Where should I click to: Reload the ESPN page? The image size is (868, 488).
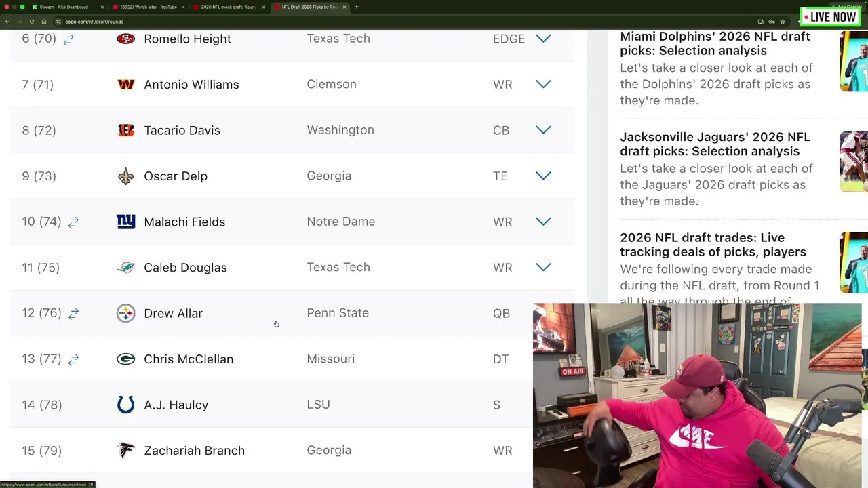pos(32,22)
